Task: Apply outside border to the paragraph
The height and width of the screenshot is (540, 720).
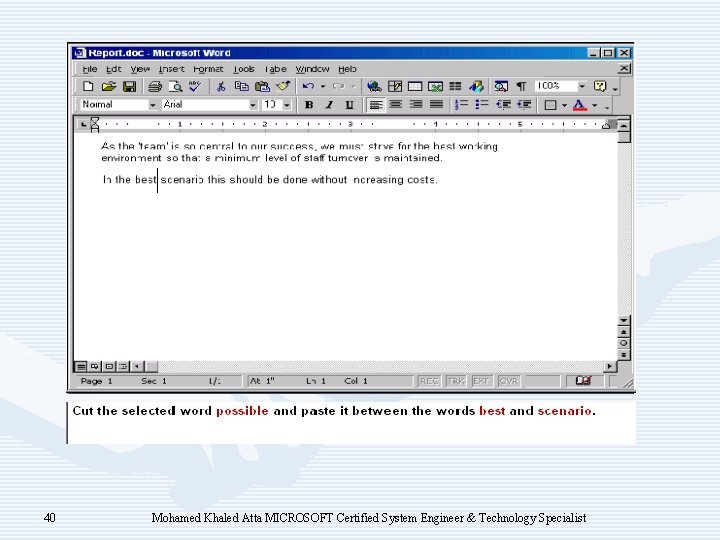Action: [x=550, y=105]
